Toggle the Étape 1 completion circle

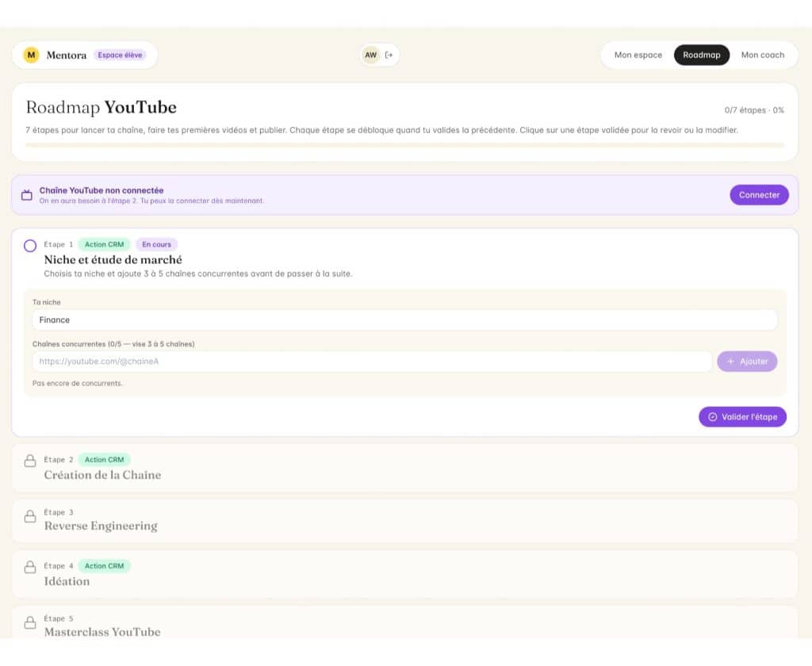(x=30, y=246)
